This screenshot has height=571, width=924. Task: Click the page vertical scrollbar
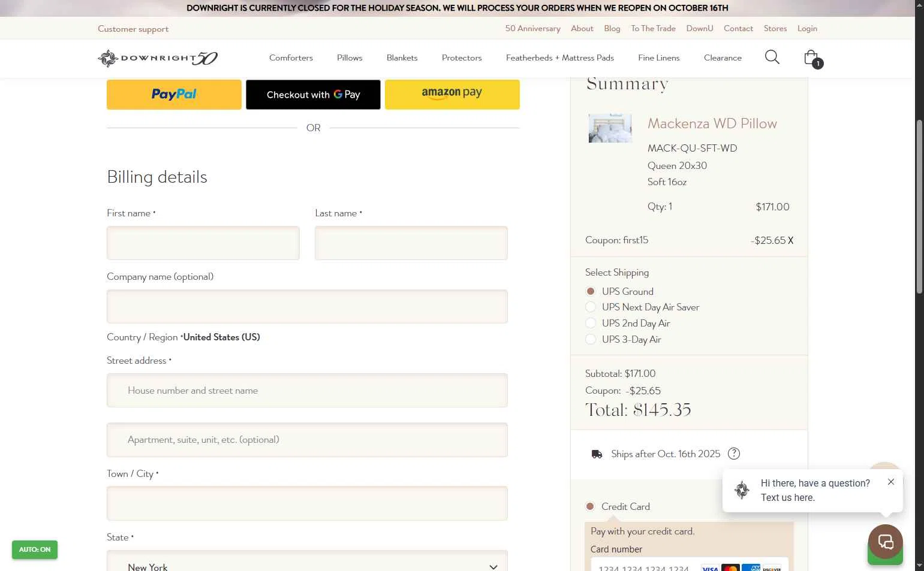pyautogui.click(x=919, y=207)
